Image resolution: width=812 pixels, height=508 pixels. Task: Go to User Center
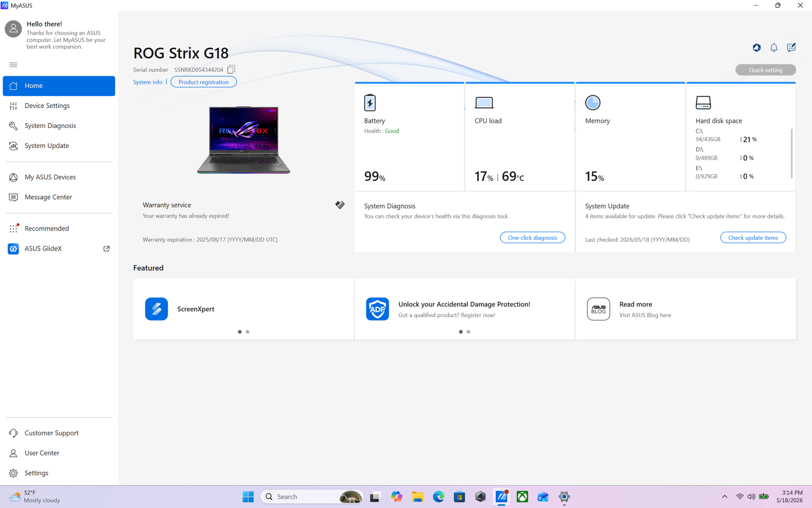pos(59,453)
